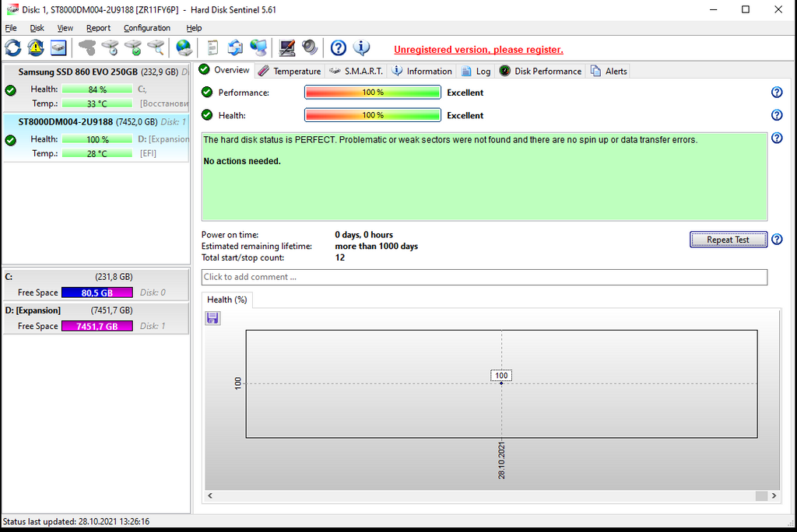Viewport: 797px width, 532px height.
Task: Click the info speech bubble toolbar icon
Action: [361, 48]
